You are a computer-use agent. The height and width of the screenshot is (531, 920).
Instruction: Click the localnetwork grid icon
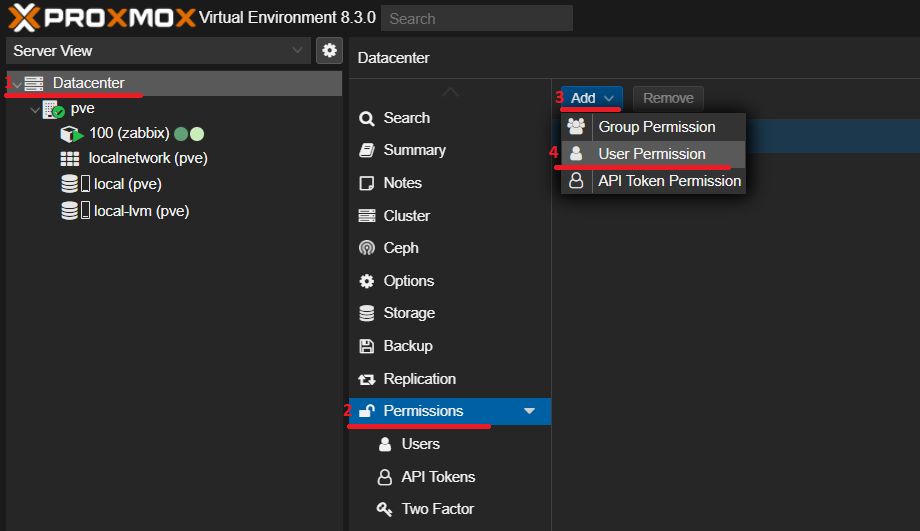click(70, 158)
